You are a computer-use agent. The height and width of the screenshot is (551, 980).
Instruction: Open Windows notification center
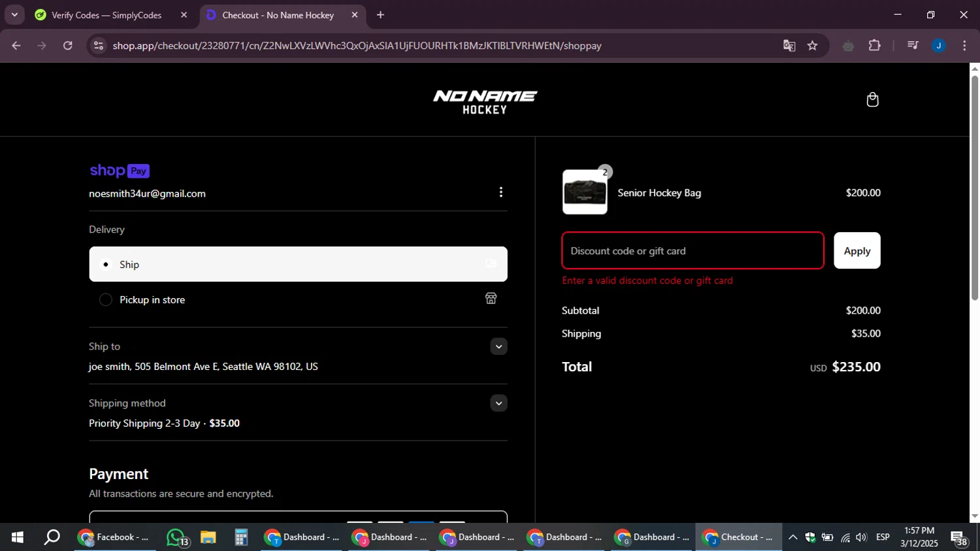pyautogui.click(x=960, y=538)
